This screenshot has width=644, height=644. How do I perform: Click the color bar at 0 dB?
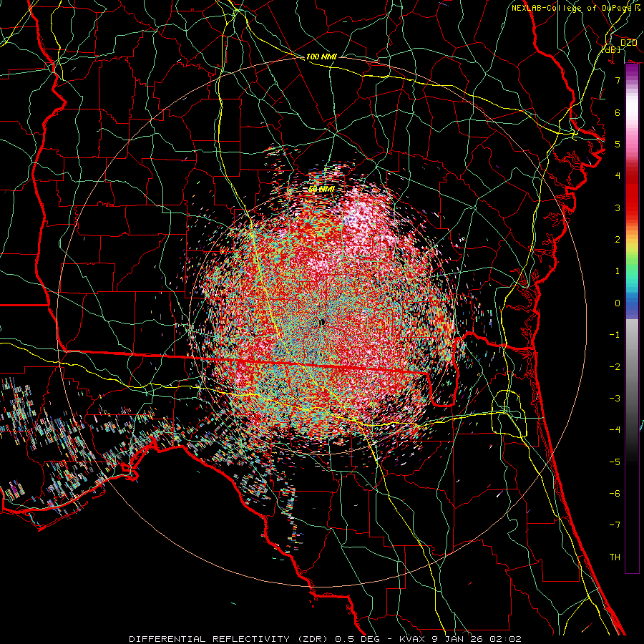(x=632, y=303)
